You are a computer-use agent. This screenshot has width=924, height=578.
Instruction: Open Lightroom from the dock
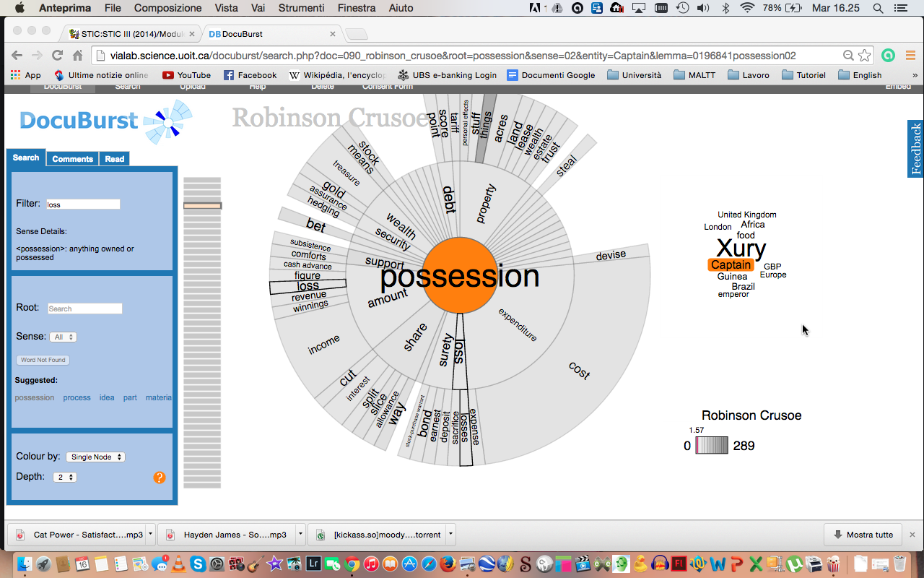point(313,564)
